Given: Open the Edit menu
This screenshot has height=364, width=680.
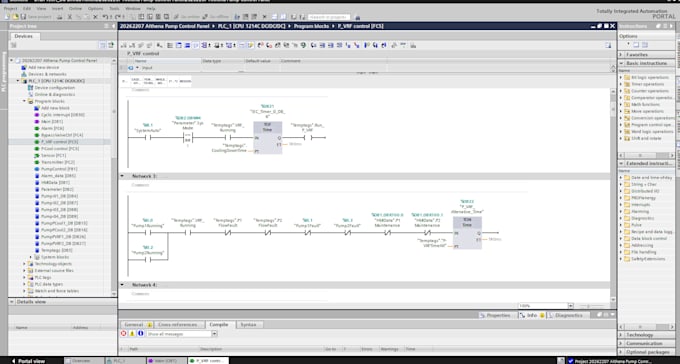Looking at the screenshot, I should pyautogui.click(x=27, y=9).
